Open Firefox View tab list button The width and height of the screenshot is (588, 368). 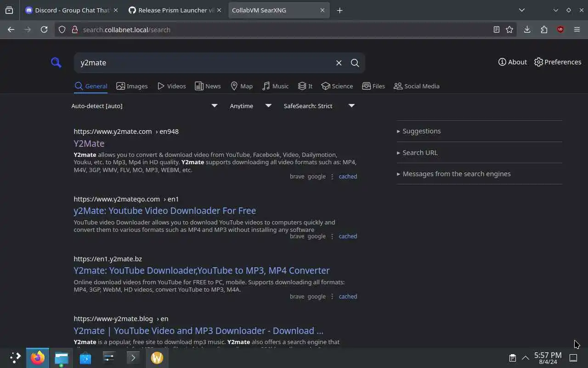coord(9,10)
